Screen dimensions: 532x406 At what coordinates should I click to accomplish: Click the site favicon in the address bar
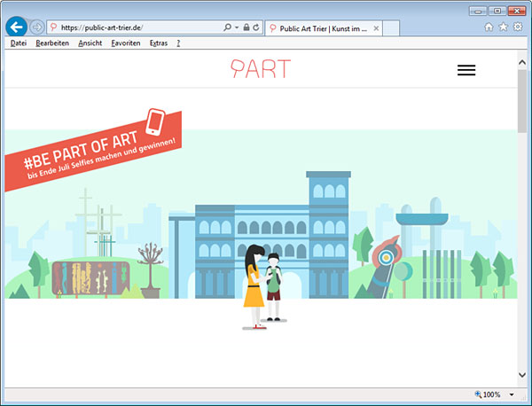click(x=53, y=27)
